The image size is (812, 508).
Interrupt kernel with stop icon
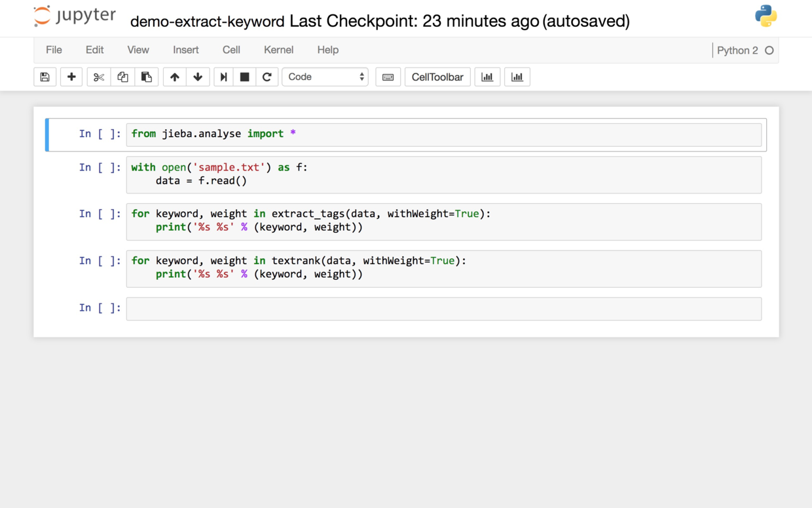pos(244,77)
